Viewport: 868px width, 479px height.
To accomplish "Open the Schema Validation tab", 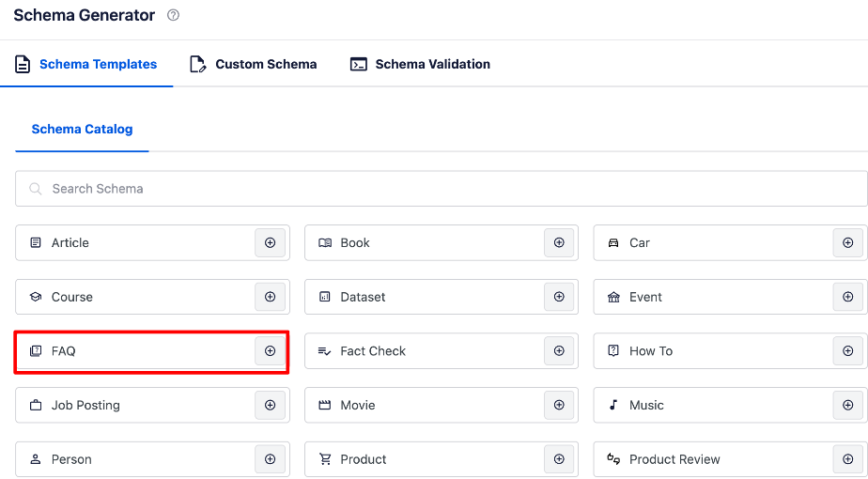I will (x=420, y=64).
